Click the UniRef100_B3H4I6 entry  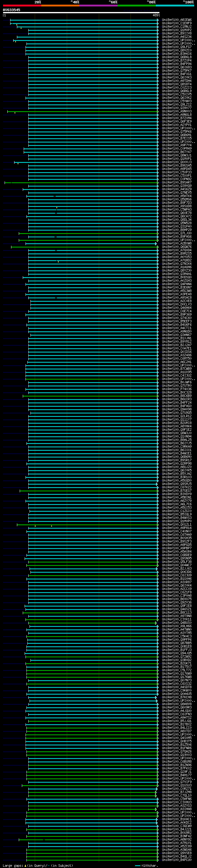[x=177, y=54]
